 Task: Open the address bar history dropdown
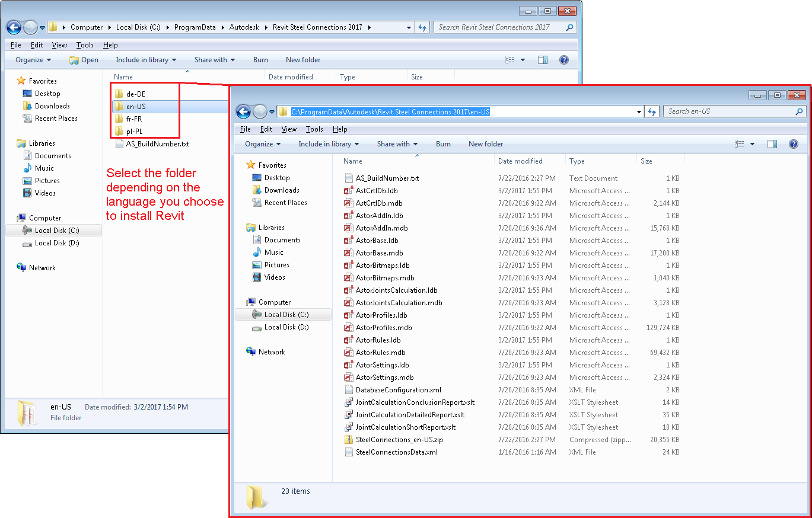638,111
